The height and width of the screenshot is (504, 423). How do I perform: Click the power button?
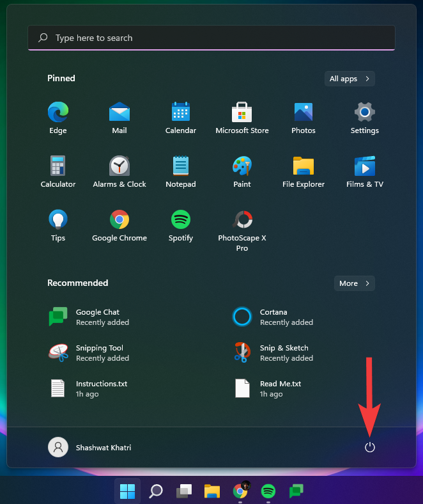(x=370, y=448)
